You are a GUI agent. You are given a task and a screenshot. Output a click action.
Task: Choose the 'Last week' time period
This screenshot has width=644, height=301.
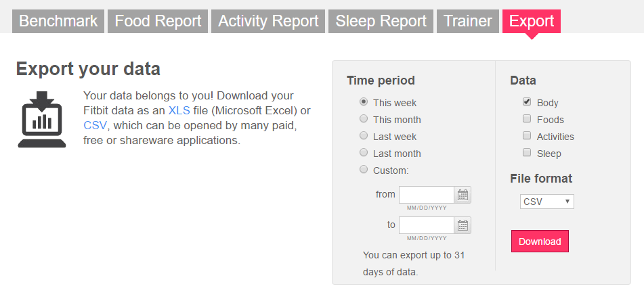coord(364,136)
